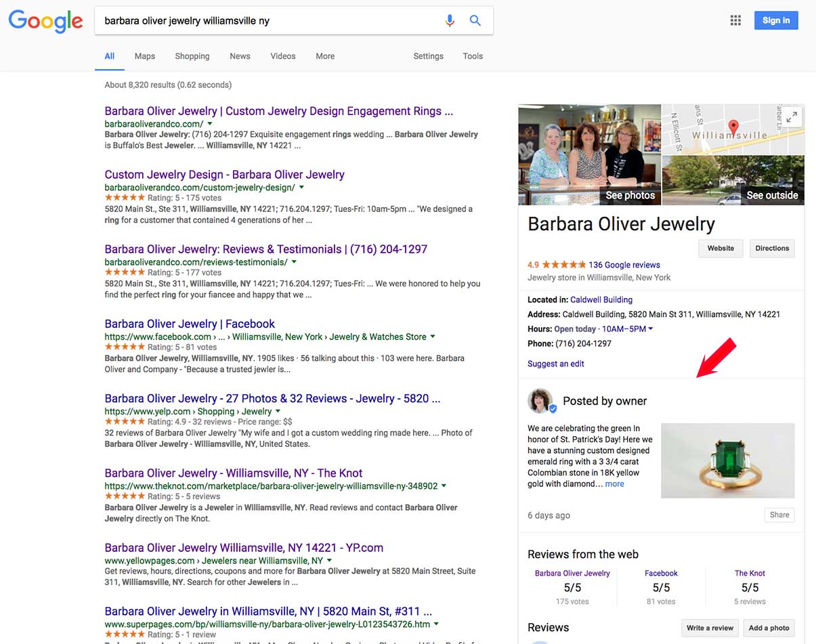Get Directions to Barbara Oliver Jewelry
Image resolution: width=816 pixels, height=644 pixels.
772,249
